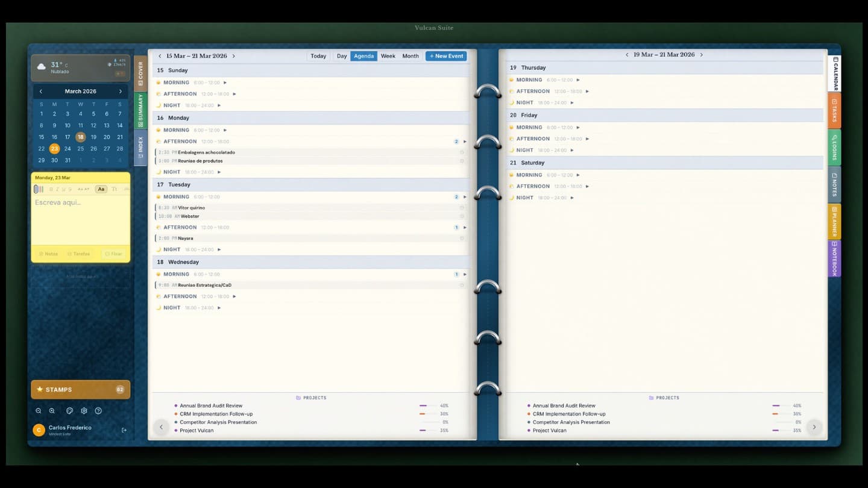Toggle bold in sticky note toolbar

pyautogui.click(x=51, y=189)
